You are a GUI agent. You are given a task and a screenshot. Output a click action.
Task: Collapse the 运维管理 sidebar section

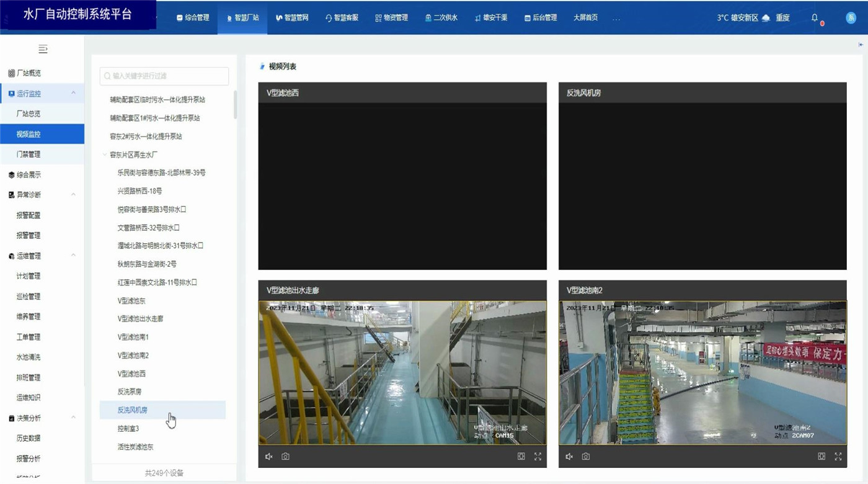73,255
